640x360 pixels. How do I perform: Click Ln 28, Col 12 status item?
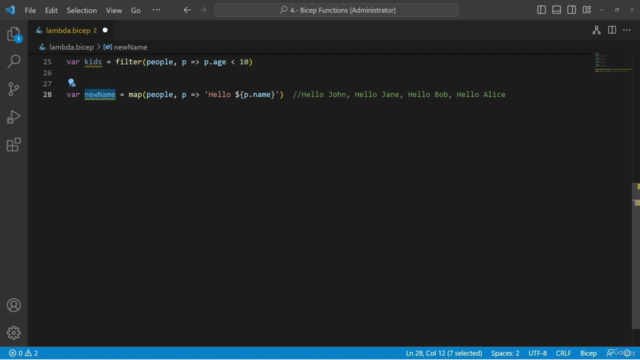[444, 353]
